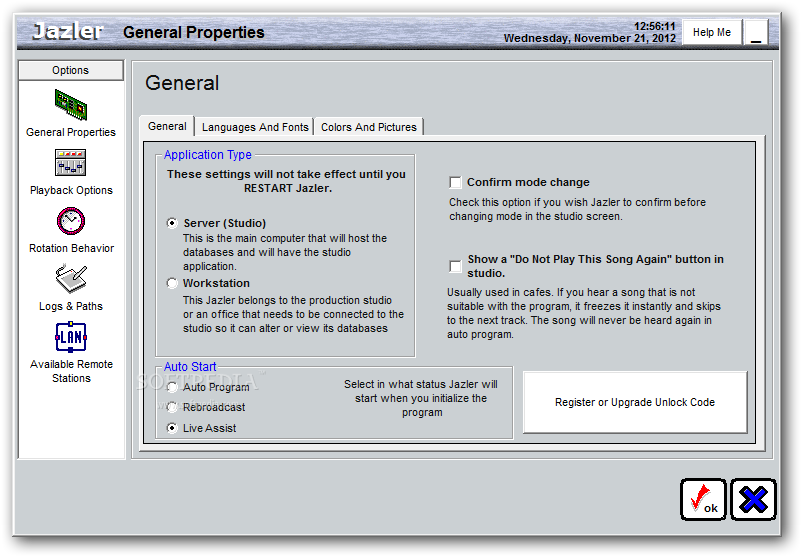Enable the Confirm mode change checkbox

pyautogui.click(x=455, y=183)
